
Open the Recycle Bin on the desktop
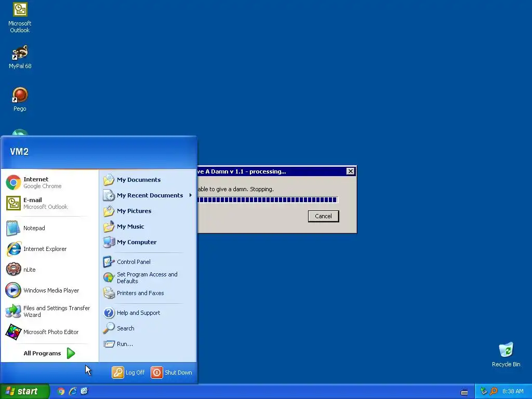(x=506, y=355)
